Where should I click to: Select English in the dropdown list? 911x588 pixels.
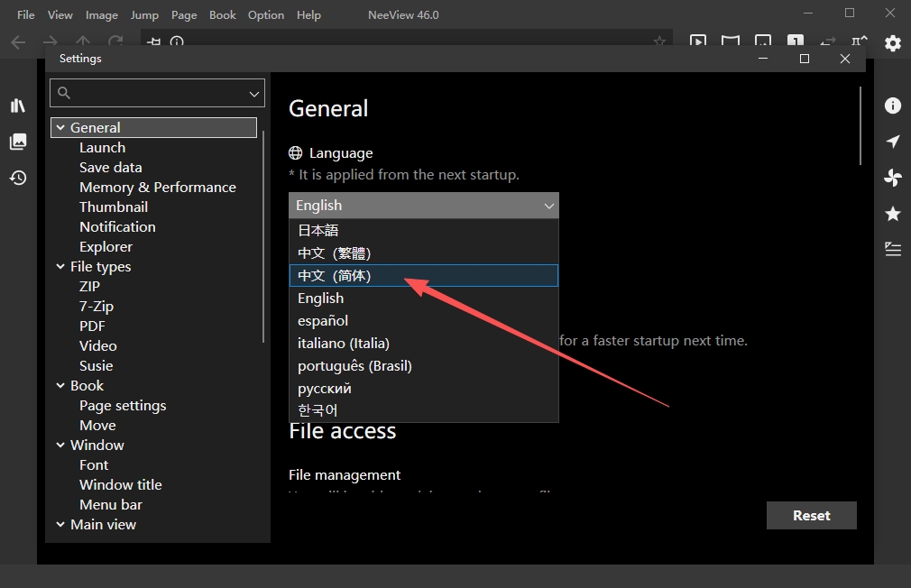(x=424, y=299)
